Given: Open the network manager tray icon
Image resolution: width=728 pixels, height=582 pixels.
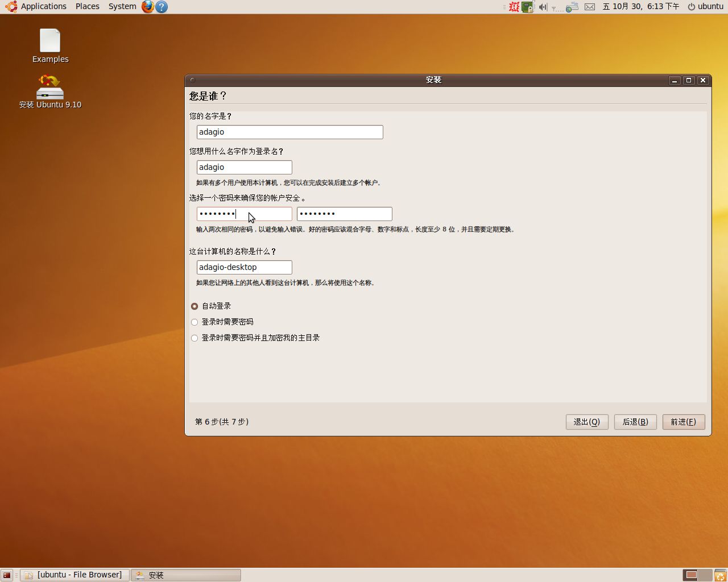Looking at the screenshot, I should click(572, 7).
